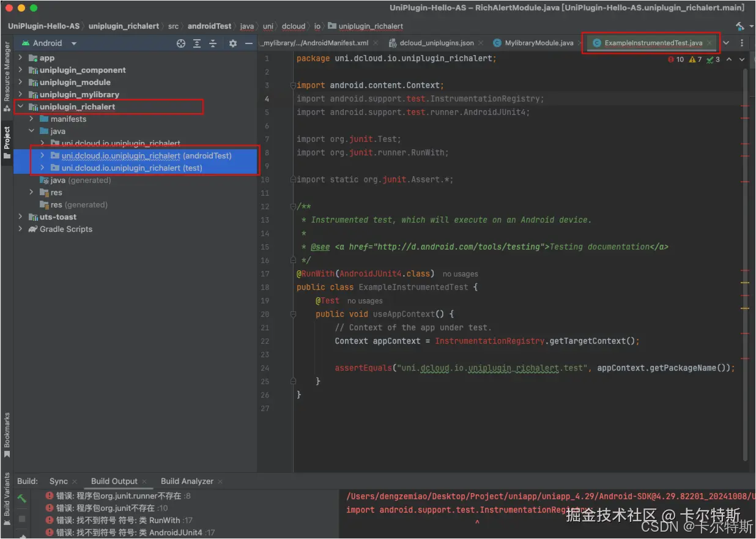The image size is (756, 539).
Task: Expand the app module node
Action: tap(20, 58)
